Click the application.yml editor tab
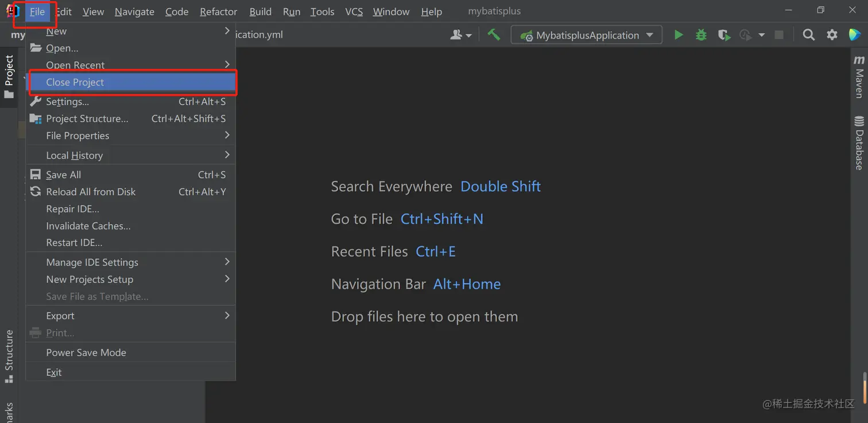 click(x=259, y=34)
